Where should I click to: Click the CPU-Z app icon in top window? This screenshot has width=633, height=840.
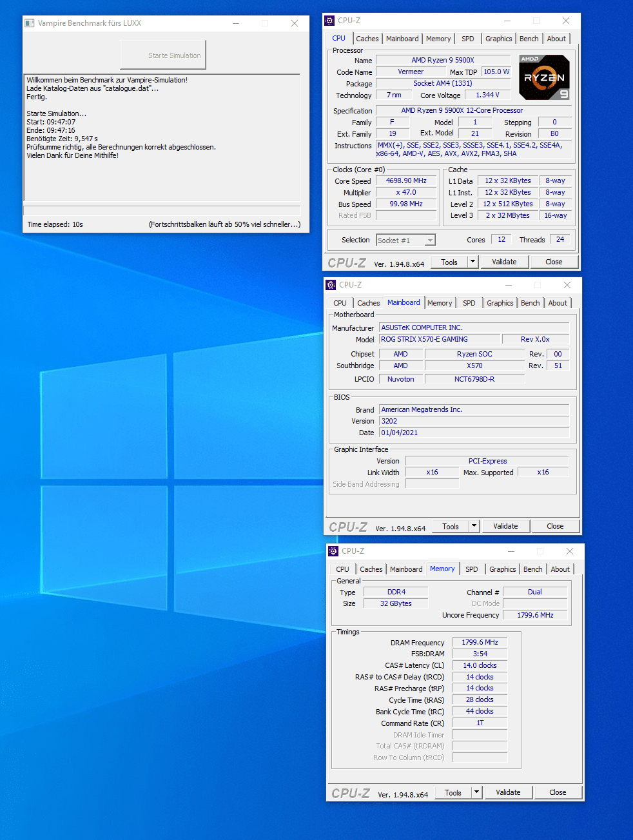pyautogui.click(x=329, y=21)
